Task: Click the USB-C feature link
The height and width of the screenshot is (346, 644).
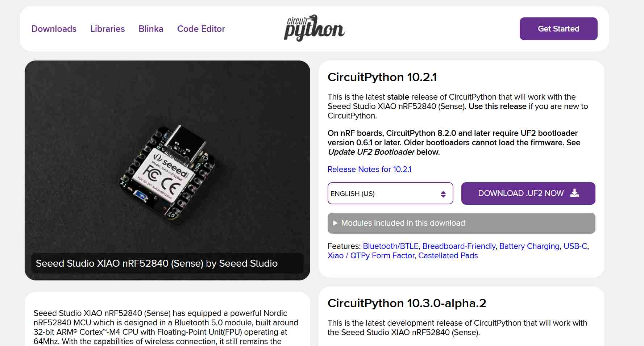Action: tap(575, 246)
